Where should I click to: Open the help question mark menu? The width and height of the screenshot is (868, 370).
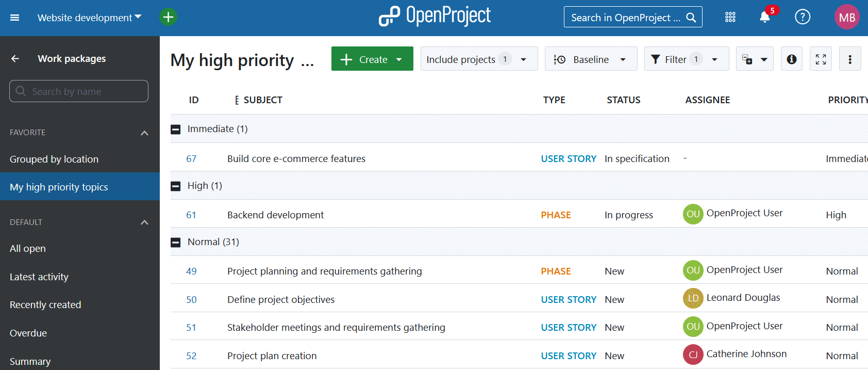tap(802, 18)
